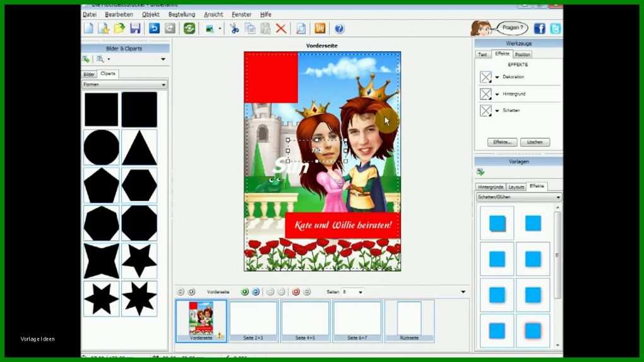The width and height of the screenshot is (644, 362).
Task: Open the Fenster menu
Action: click(x=241, y=15)
